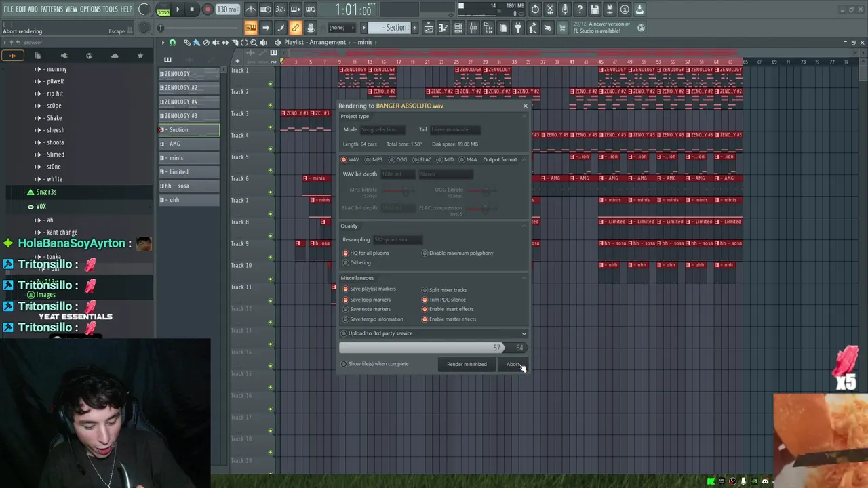
Task: Select the playlist Zoom tool
Action: (x=254, y=43)
